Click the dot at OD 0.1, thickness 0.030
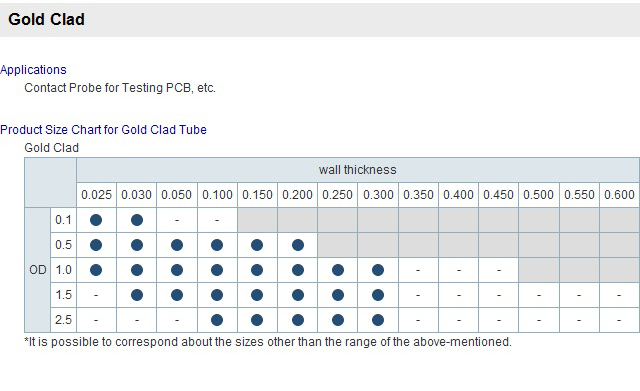Image resolution: width=640 pixels, height=391 pixels. point(137,220)
